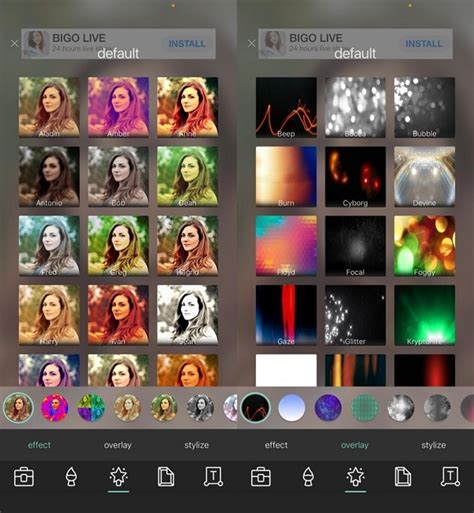This screenshot has width=474, height=513.
Task: Add the Burn overlay
Action: [x=286, y=177]
